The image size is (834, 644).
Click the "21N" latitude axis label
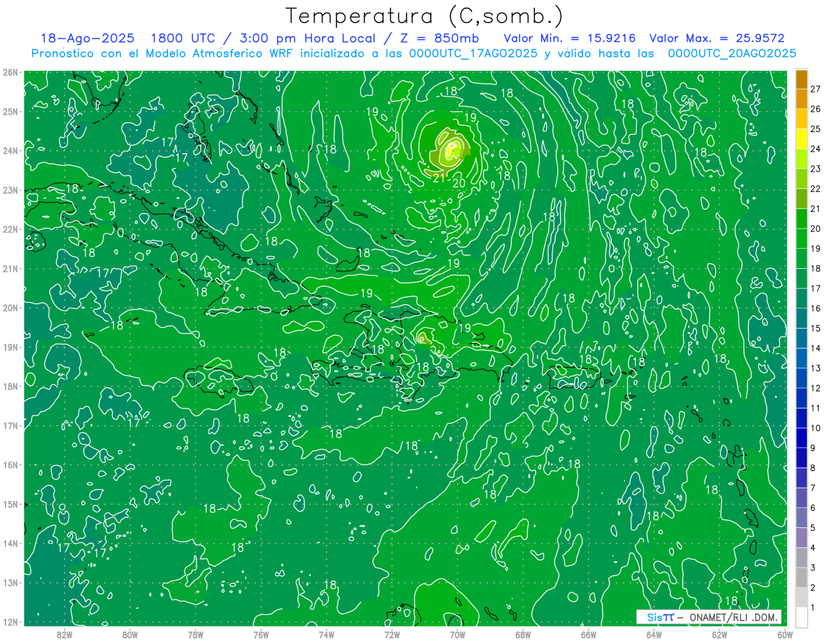point(10,268)
